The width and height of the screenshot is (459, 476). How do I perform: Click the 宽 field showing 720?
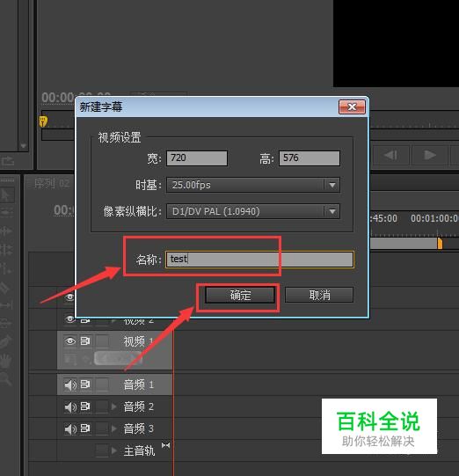point(197,158)
